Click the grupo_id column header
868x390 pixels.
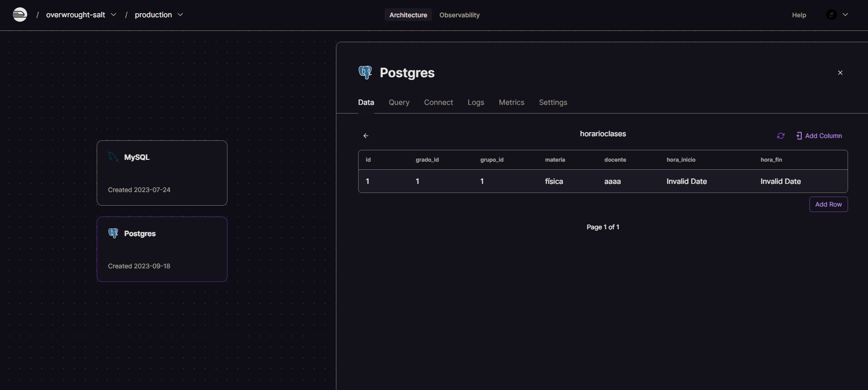[492, 160]
